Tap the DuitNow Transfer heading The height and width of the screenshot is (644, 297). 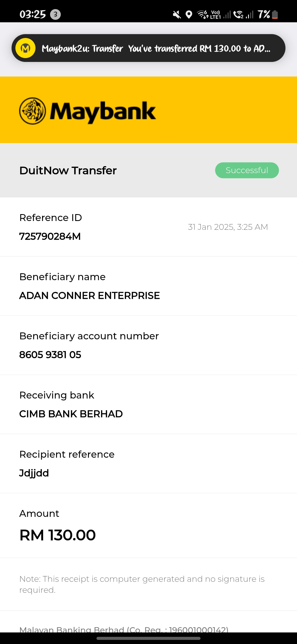click(x=68, y=170)
